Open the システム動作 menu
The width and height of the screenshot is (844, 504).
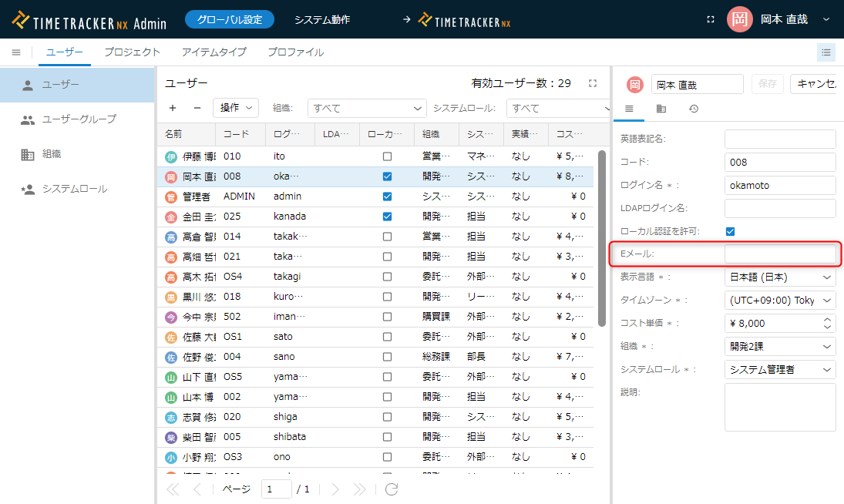pos(322,19)
